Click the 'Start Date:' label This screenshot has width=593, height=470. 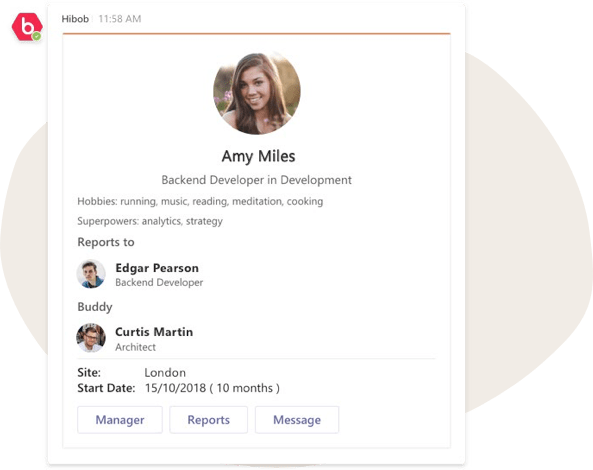click(x=106, y=388)
